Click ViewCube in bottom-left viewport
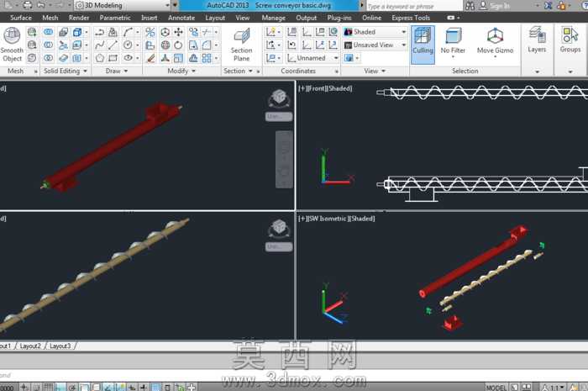 pyautogui.click(x=279, y=229)
